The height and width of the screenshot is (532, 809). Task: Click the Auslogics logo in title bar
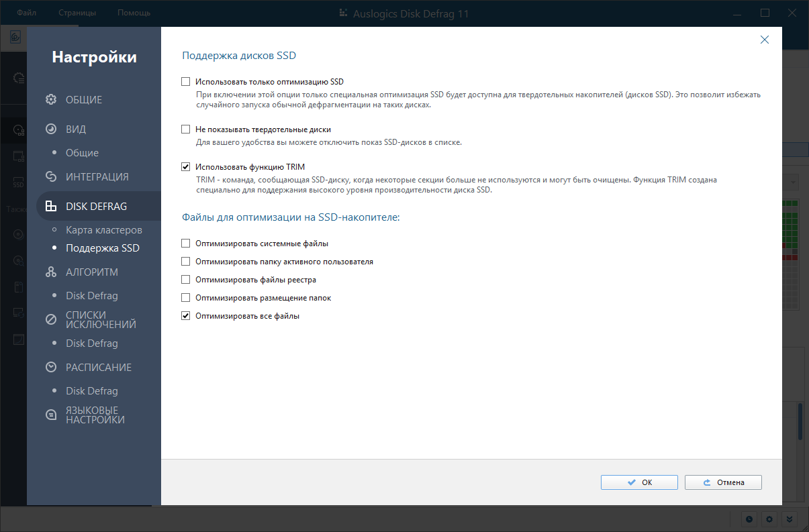(x=344, y=13)
